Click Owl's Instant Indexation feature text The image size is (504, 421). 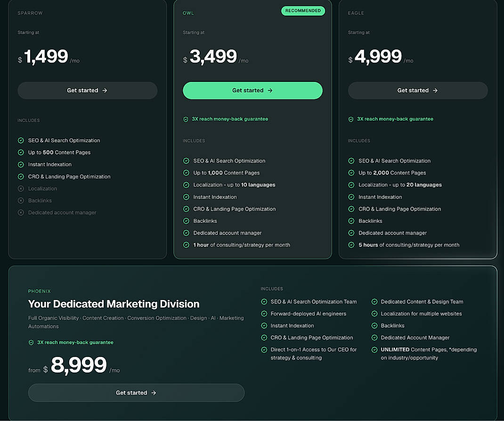coord(215,197)
